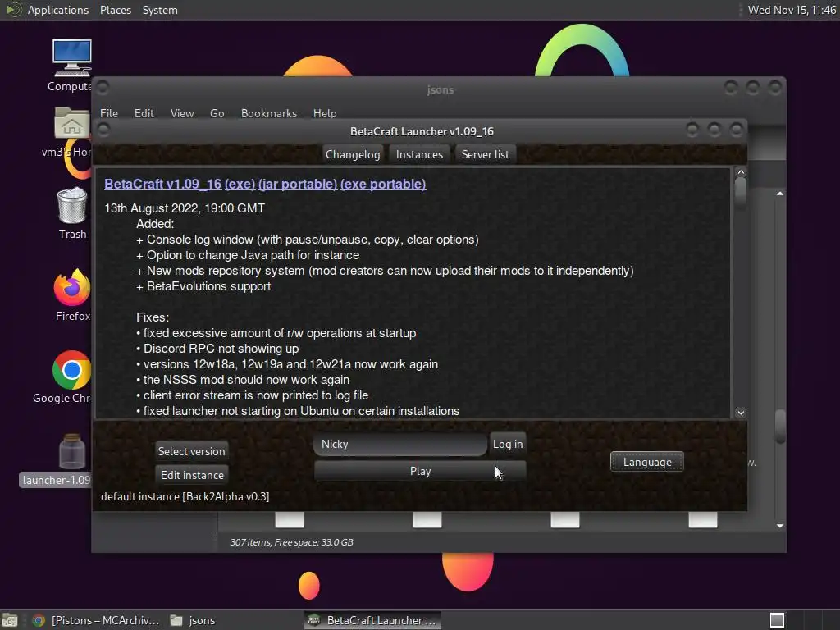Click the workspace switcher square in bottom panel
The image size is (840, 630).
point(777,620)
